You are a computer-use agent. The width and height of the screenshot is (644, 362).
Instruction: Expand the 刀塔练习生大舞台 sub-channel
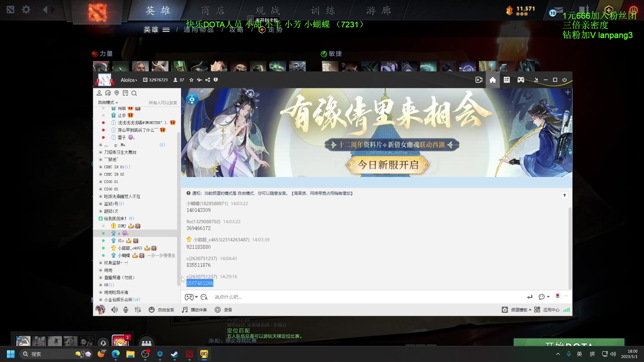point(120,152)
